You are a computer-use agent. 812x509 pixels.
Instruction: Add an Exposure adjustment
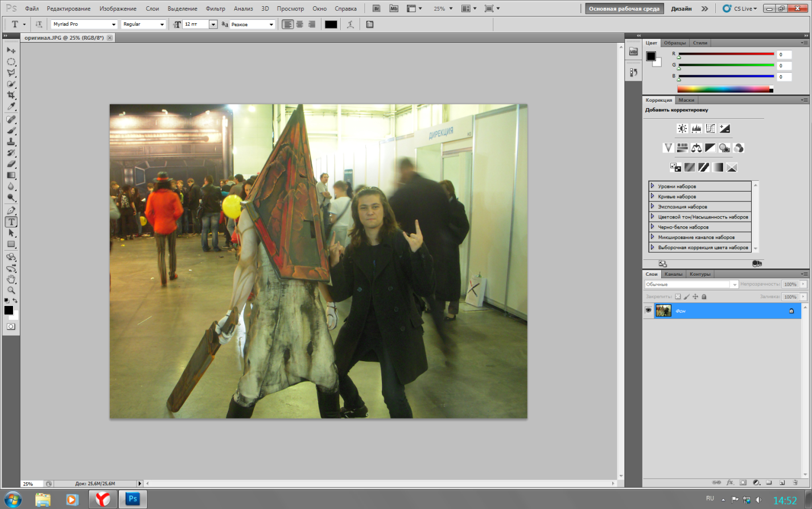point(724,129)
